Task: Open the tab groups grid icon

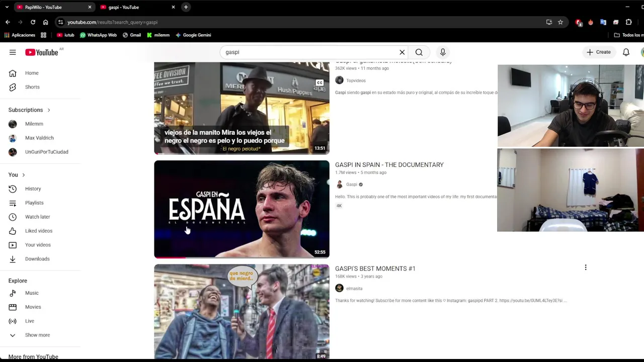Action: [x=44, y=35]
